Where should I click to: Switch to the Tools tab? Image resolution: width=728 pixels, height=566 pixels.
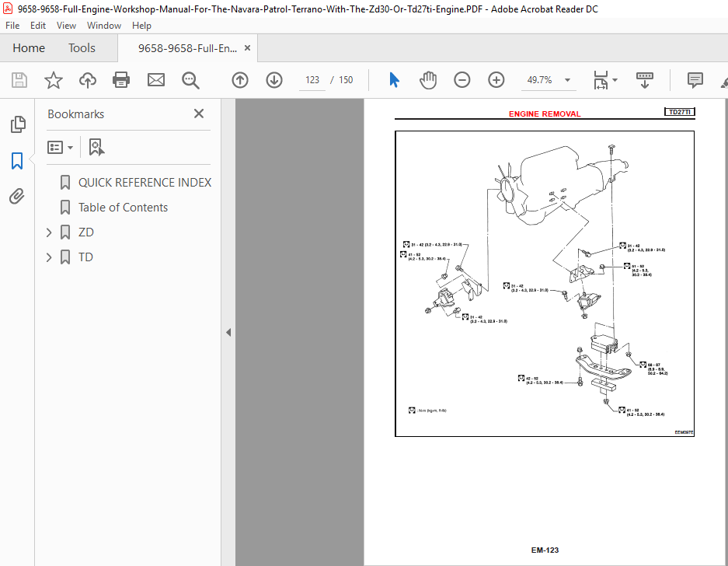pos(82,48)
